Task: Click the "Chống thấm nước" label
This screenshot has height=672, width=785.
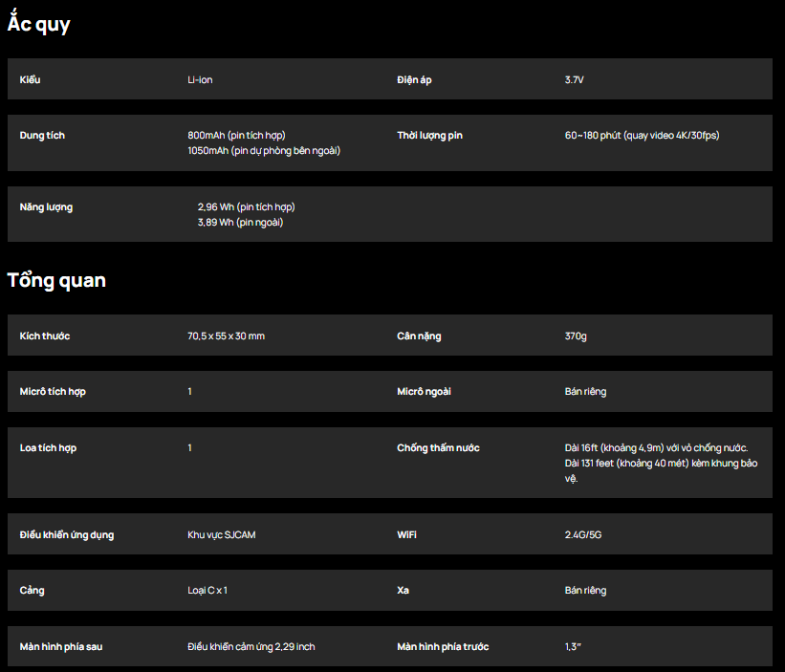Action: coord(438,447)
